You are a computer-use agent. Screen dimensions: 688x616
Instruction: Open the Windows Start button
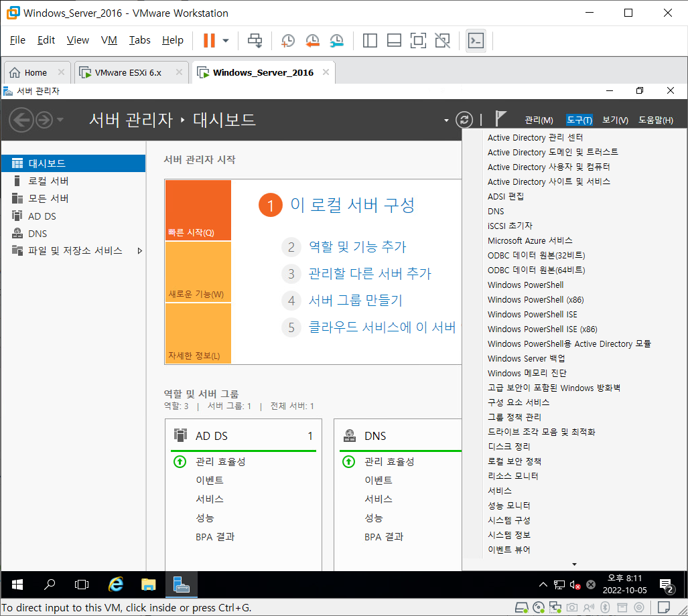pos(17,585)
